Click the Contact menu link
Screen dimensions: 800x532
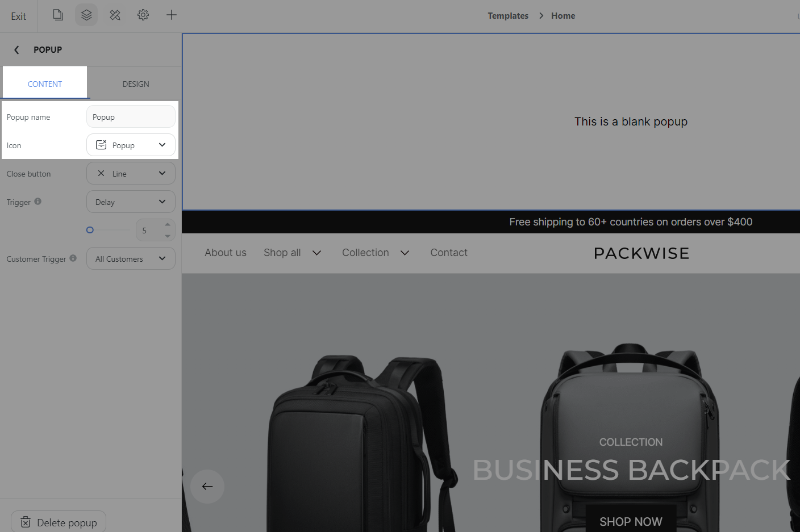coord(449,253)
